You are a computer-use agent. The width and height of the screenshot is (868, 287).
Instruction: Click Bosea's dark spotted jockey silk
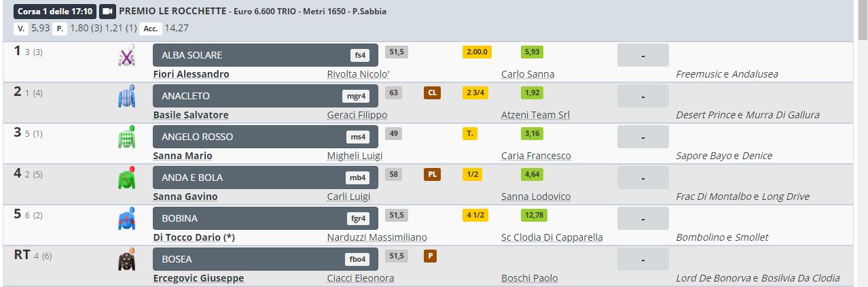pos(126,260)
